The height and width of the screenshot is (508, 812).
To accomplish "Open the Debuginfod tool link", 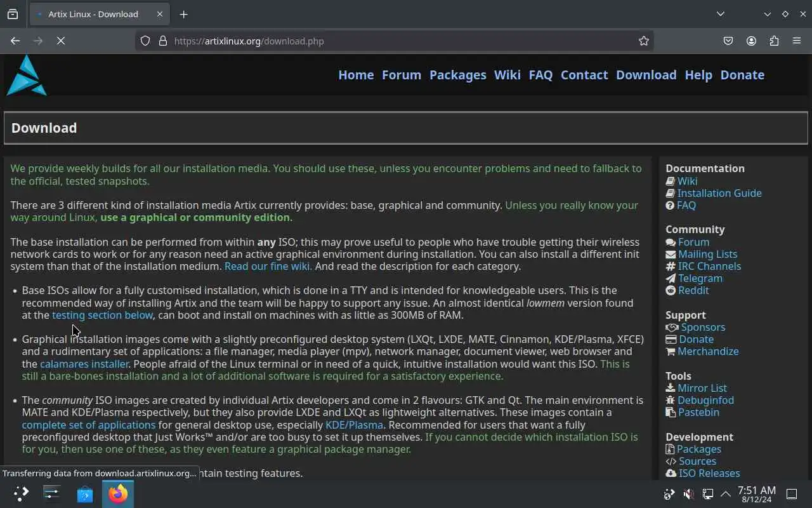I will pos(705,400).
